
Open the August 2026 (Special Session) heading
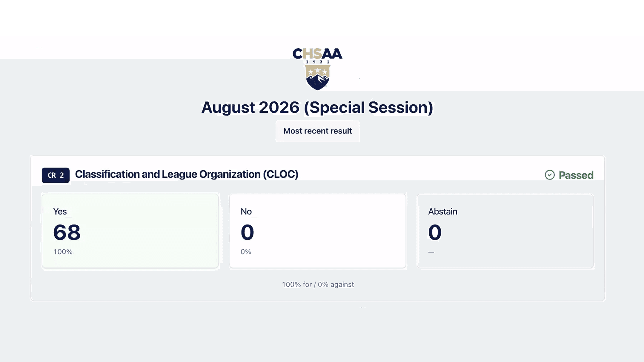317,107
